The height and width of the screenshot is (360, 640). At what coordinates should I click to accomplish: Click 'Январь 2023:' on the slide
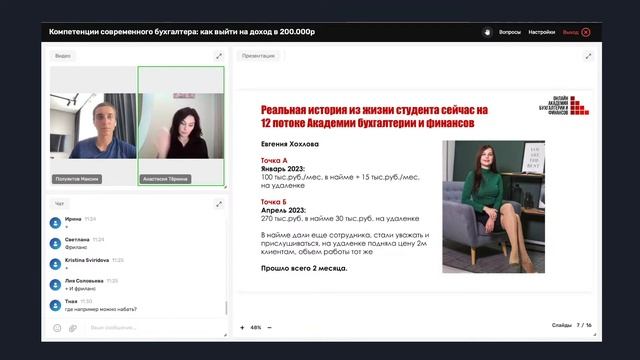coord(283,169)
